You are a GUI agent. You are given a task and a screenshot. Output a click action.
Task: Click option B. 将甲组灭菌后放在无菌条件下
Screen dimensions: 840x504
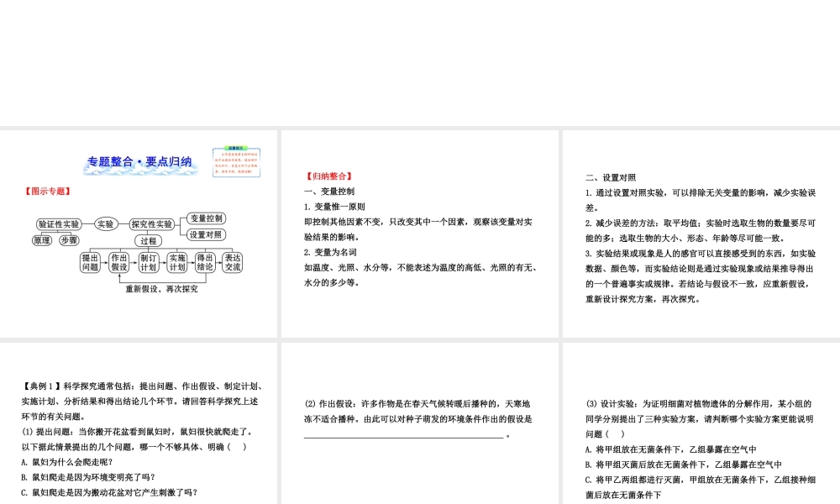pyautogui.click(x=683, y=465)
